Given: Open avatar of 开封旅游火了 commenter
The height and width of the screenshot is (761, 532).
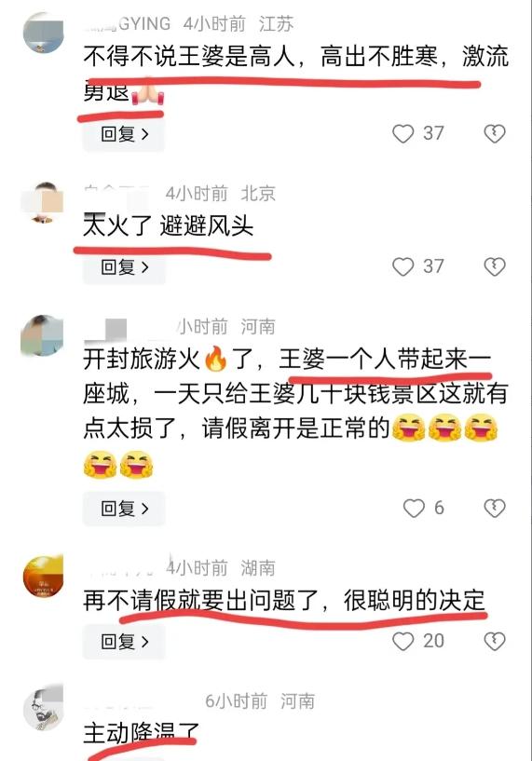Looking at the screenshot, I should tap(43, 335).
